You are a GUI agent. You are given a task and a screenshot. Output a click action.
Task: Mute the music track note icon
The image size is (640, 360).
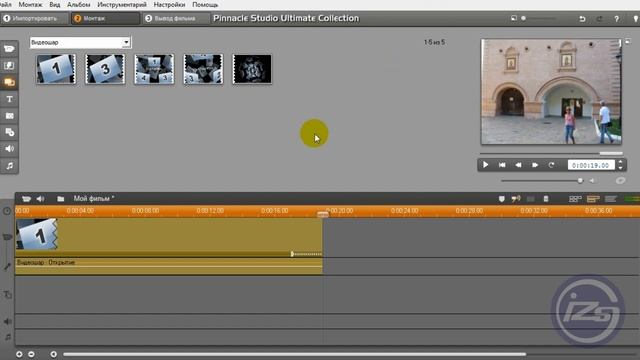point(7,337)
